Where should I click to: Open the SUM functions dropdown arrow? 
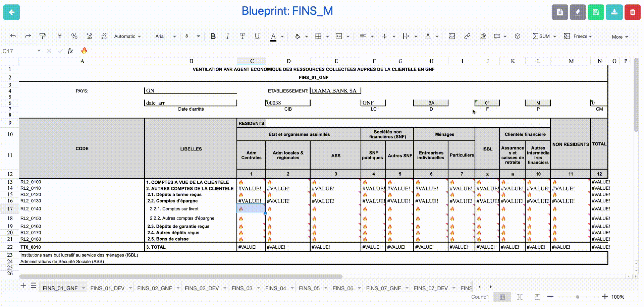(x=554, y=37)
